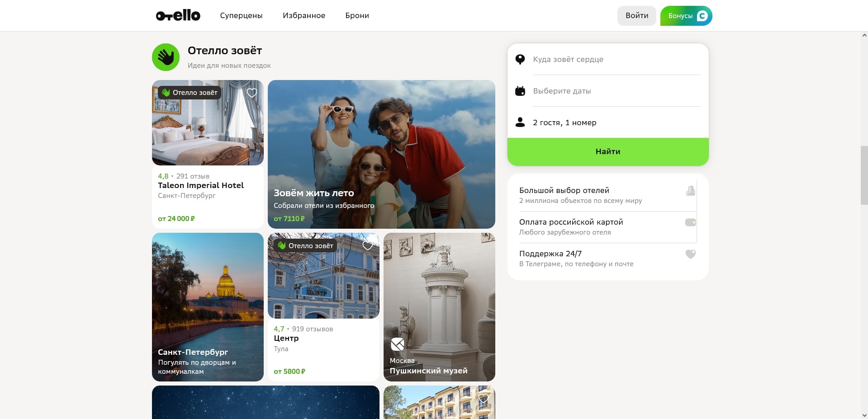868x419 pixels.
Task: Click the green waving hand icon
Action: 166,57
